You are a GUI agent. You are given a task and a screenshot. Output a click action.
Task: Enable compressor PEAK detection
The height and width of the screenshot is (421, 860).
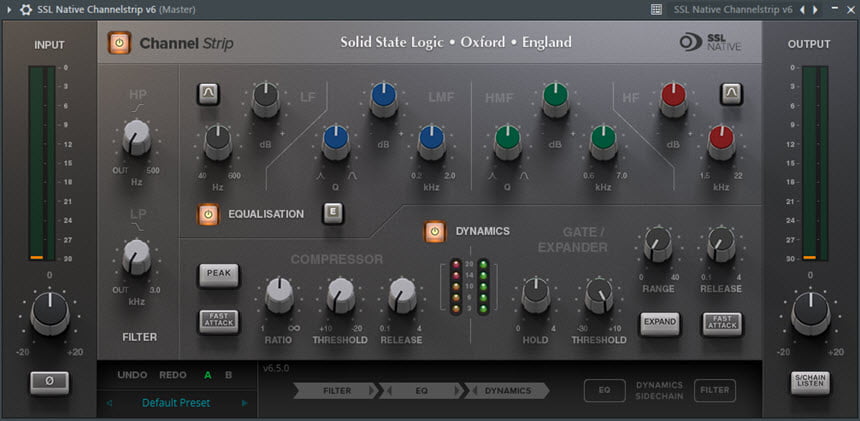[x=219, y=274]
